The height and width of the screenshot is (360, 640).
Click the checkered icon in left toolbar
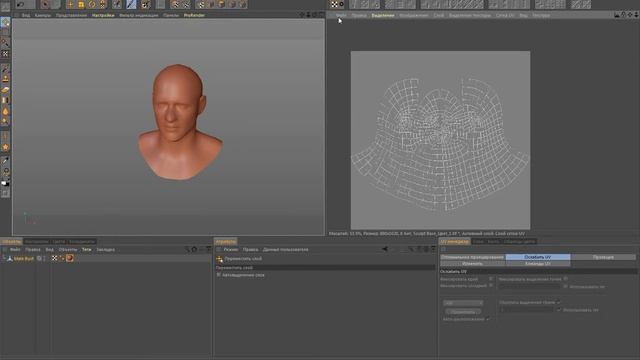(5, 54)
